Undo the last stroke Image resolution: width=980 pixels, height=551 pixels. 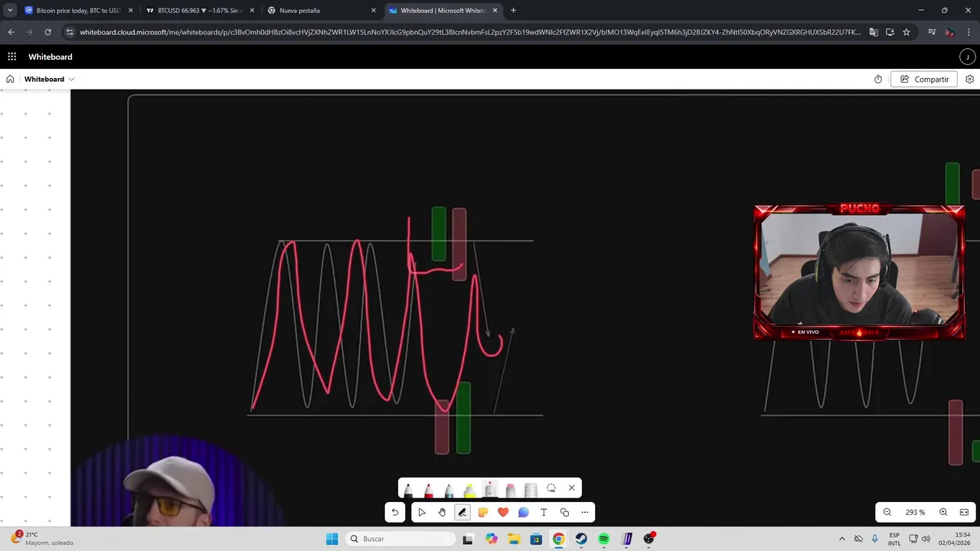tap(395, 512)
